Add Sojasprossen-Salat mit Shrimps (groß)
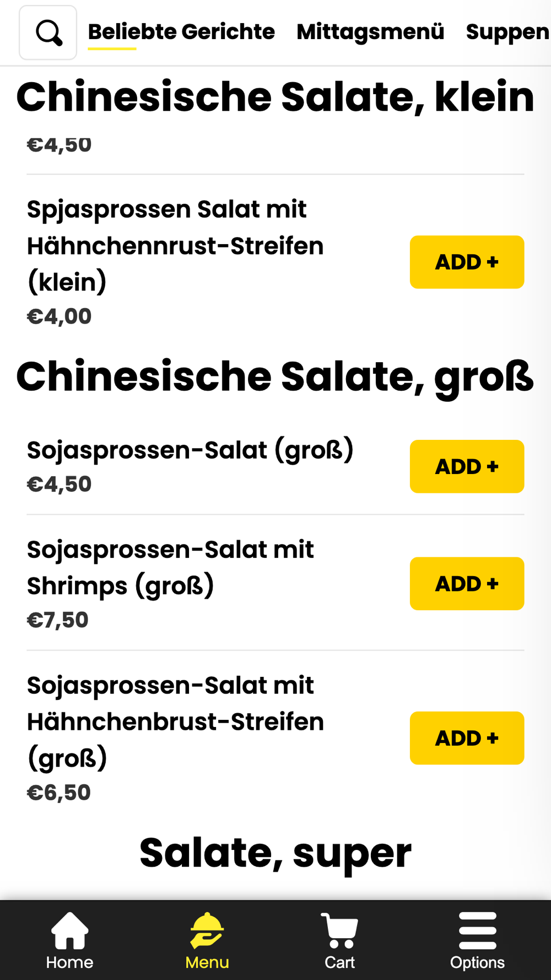 [467, 583]
